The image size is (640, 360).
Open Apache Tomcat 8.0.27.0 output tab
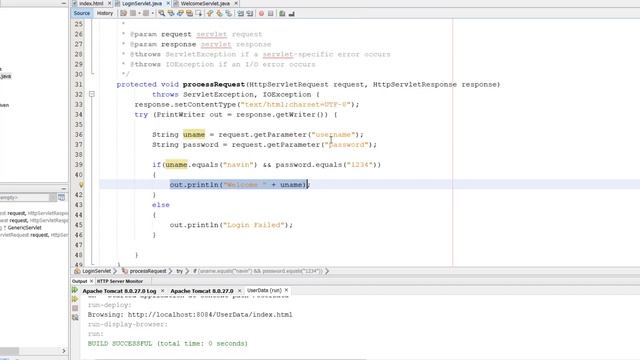[202, 291]
